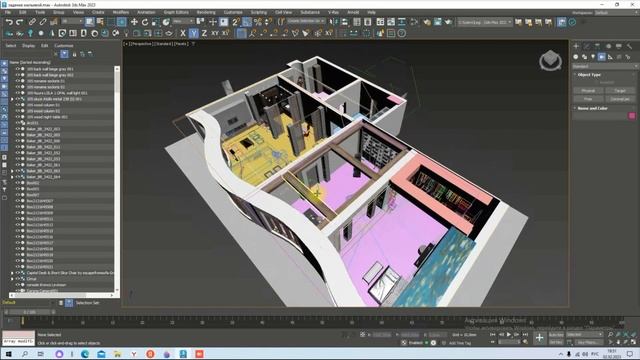
Task: Click the object color swatch
Action: click(x=632, y=116)
